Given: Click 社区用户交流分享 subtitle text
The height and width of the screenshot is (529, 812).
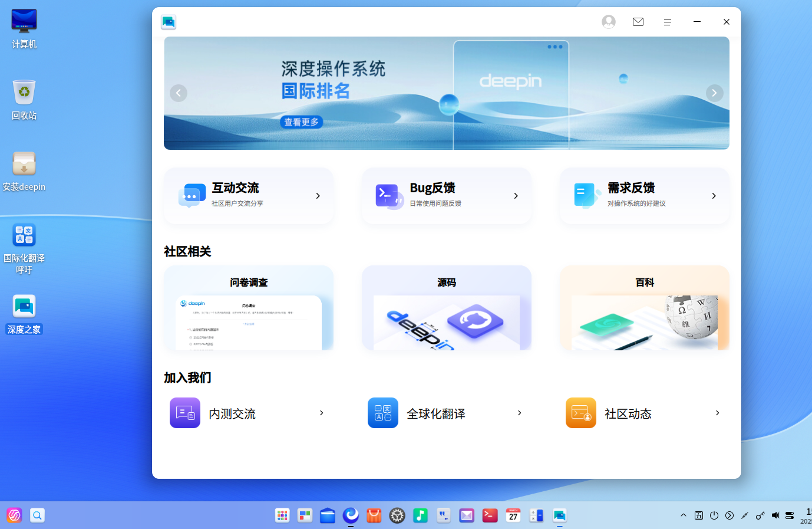Looking at the screenshot, I should 237,203.
